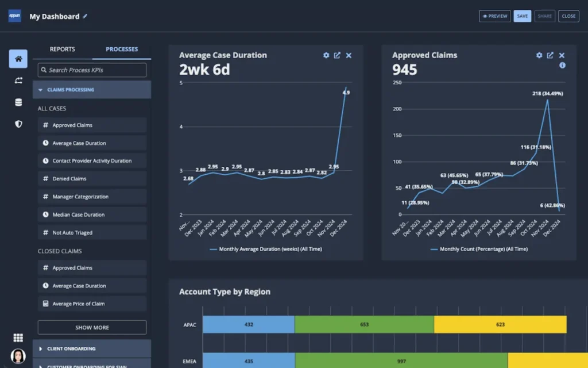Click the Show More button

click(x=92, y=327)
